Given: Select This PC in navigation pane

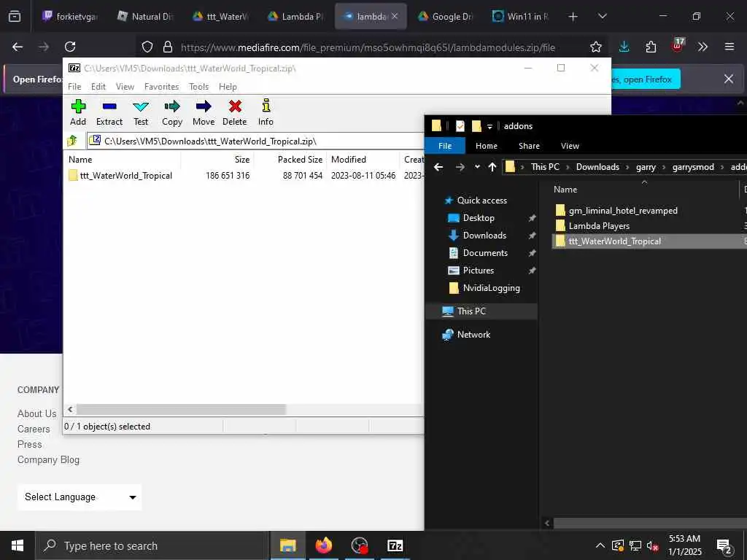Looking at the screenshot, I should pos(482,311).
